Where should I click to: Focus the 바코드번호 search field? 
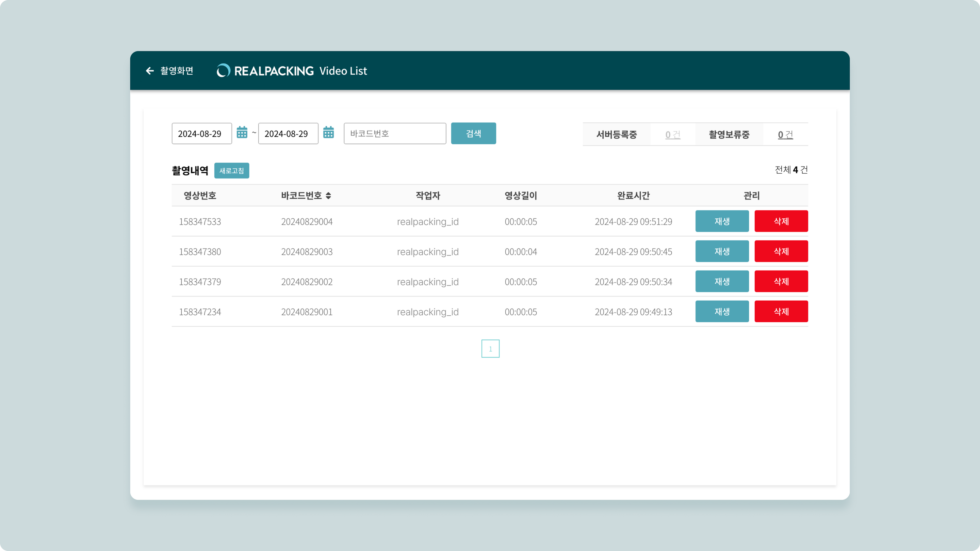click(x=395, y=134)
